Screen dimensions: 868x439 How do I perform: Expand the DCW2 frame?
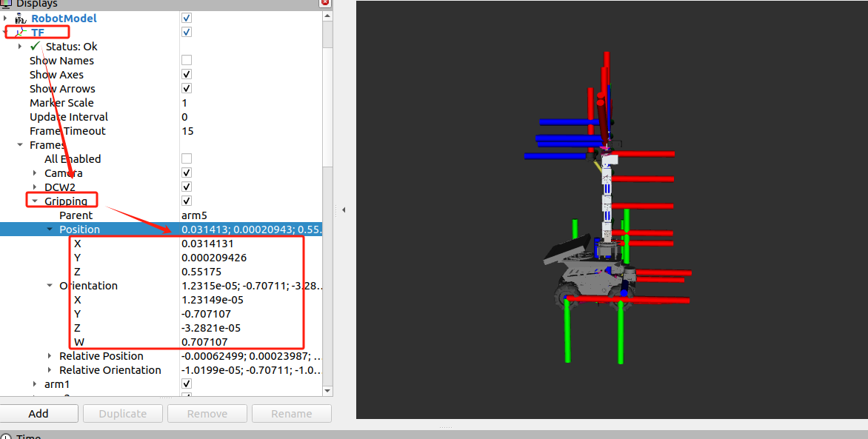[35, 187]
